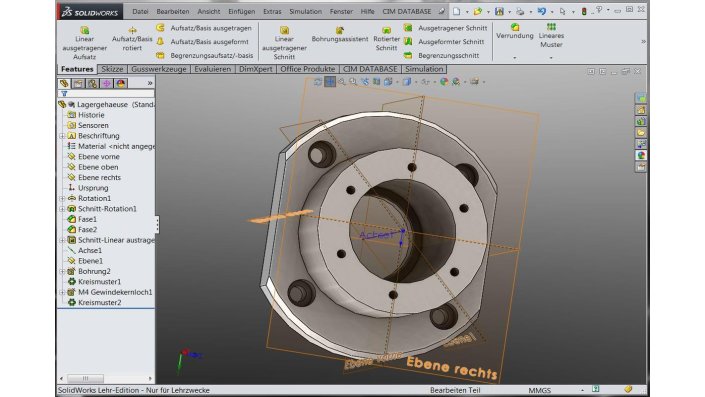The width and height of the screenshot is (705, 397).
Task: Open the Datei menu
Action: click(x=140, y=11)
